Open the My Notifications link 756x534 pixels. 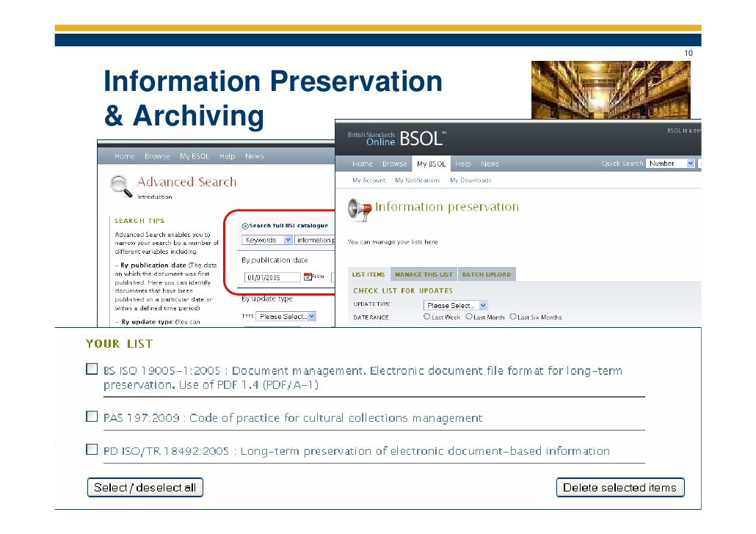click(418, 180)
